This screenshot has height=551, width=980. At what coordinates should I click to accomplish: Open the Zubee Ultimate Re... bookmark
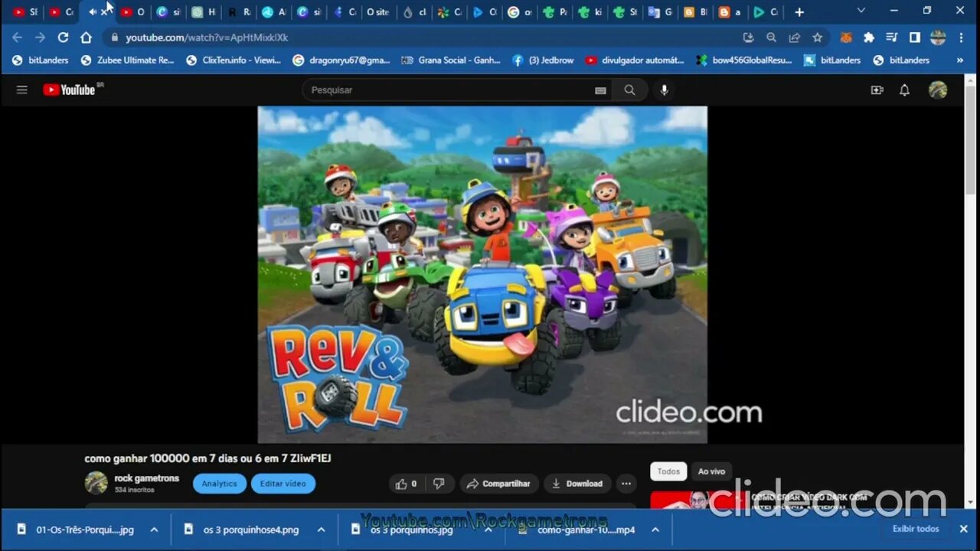point(127,60)
